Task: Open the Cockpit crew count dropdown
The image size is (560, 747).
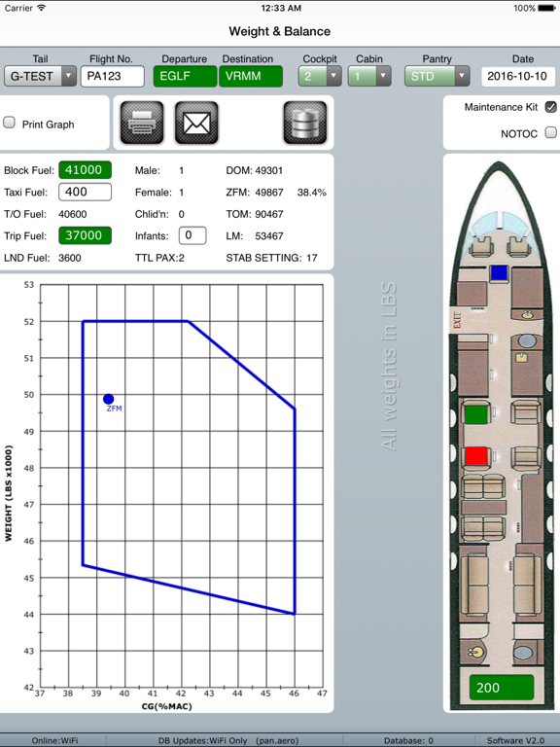Action: (x=320, y=76)
